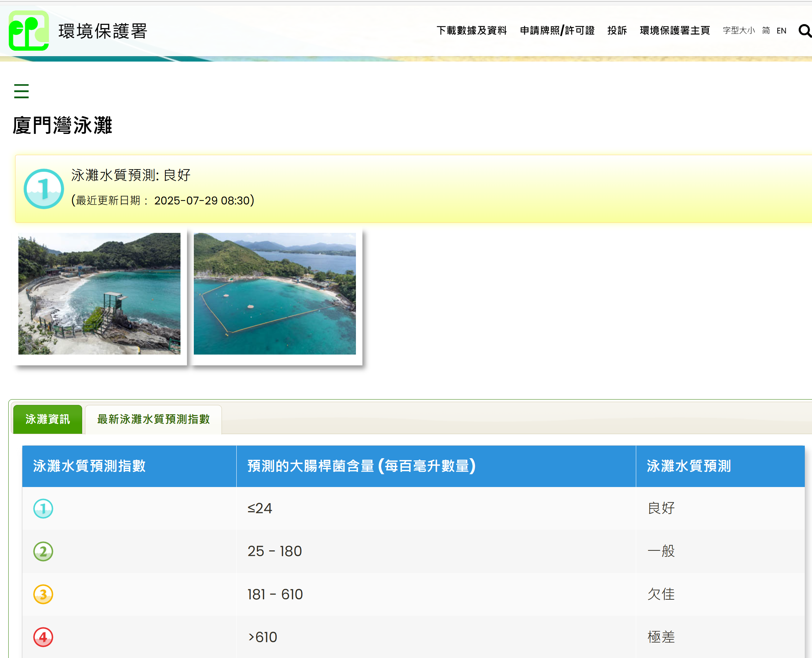Expand the hamburger navigation panel

pos(21,91)
